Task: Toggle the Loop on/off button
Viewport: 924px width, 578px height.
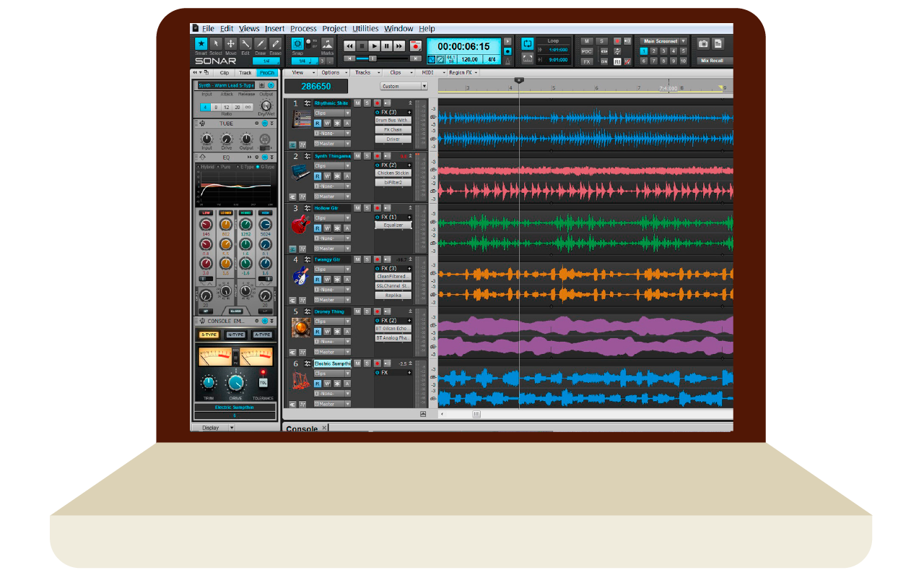Action: 527,43
